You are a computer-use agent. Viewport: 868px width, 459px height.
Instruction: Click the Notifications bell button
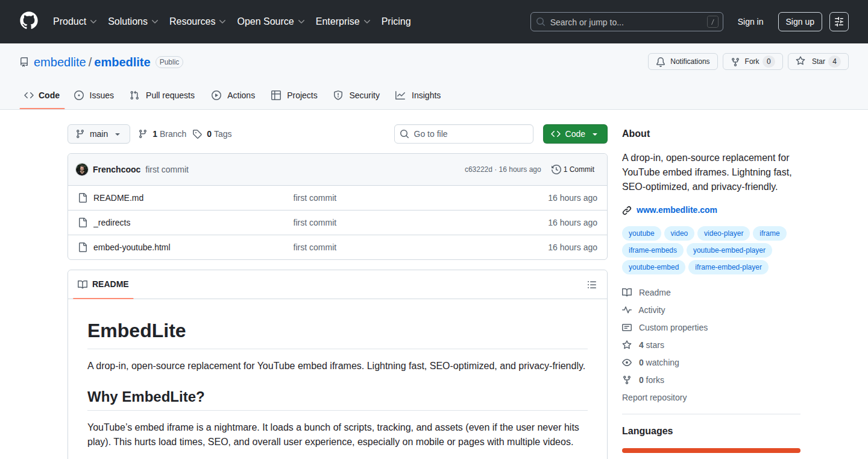[683, 62]
